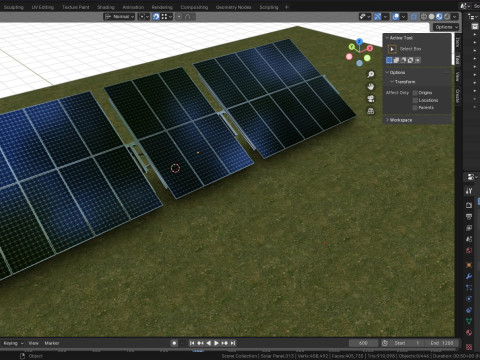The image size is (480, 360).
Task: Open the Animation workspace tab
Action: (133, 7)
